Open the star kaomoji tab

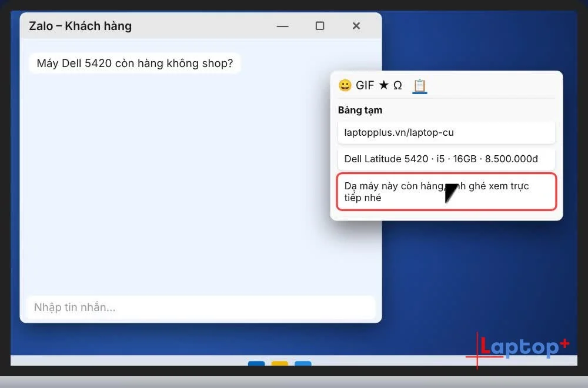(383, 85)
